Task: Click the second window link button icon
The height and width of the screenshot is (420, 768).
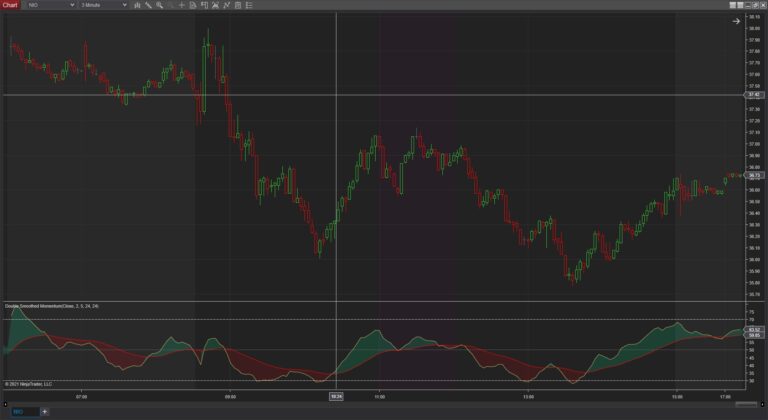Action: coord(741,5)
